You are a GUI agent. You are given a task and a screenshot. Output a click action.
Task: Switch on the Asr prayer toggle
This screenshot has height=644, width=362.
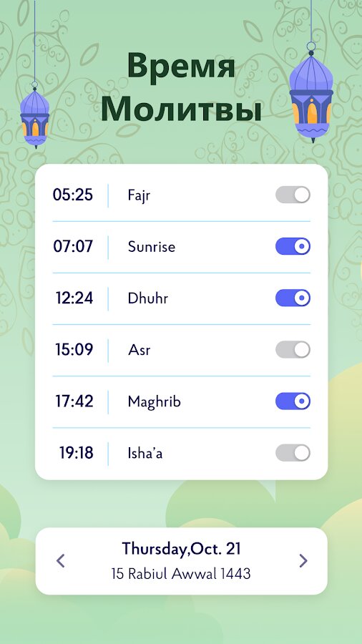pos(293,349)
